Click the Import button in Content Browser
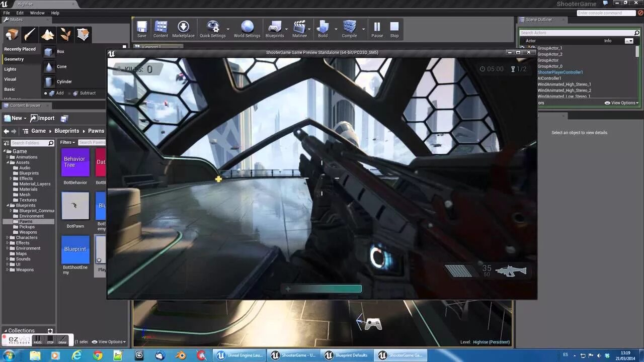The width and height of the screenshot is (644, 362). [42, 118]
